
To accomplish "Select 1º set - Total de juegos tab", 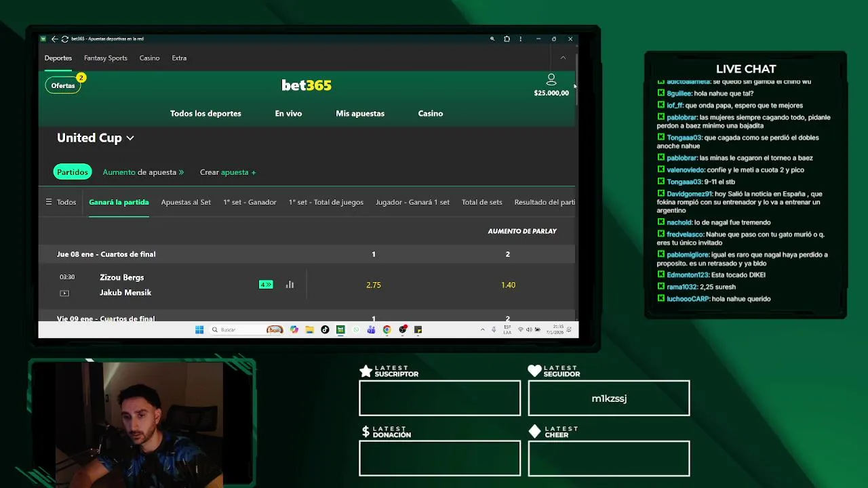I will [x=326, y=202].
